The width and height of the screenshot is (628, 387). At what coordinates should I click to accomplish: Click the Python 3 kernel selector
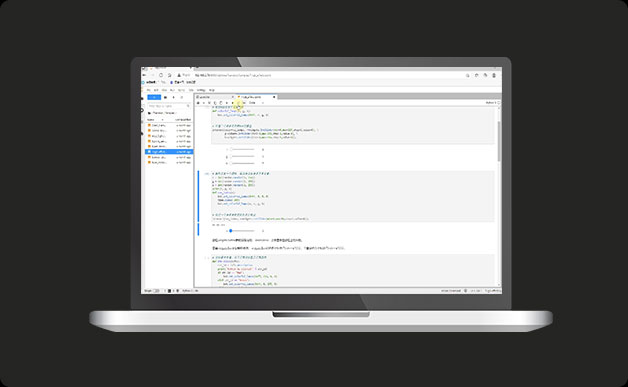point(491,103)
